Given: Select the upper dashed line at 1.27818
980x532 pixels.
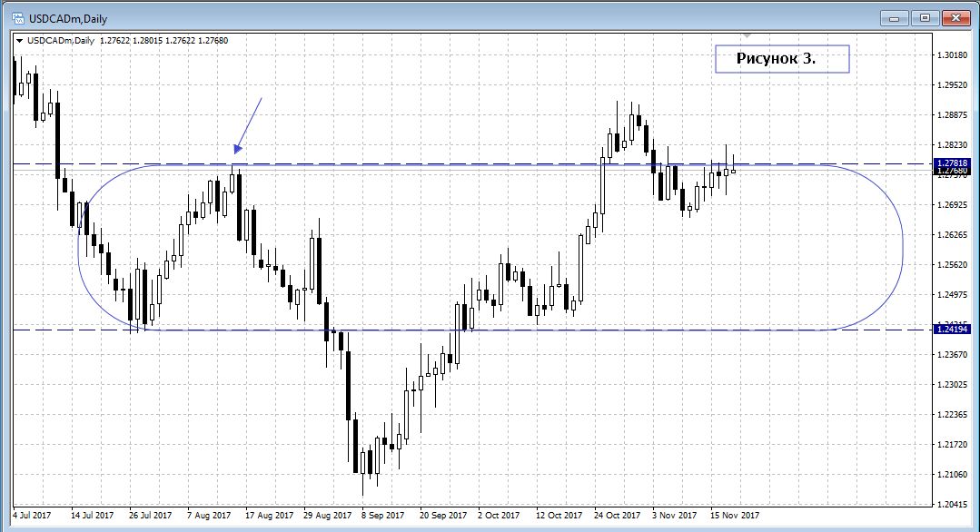Looking at the screenshot, I should click(454, 163).
